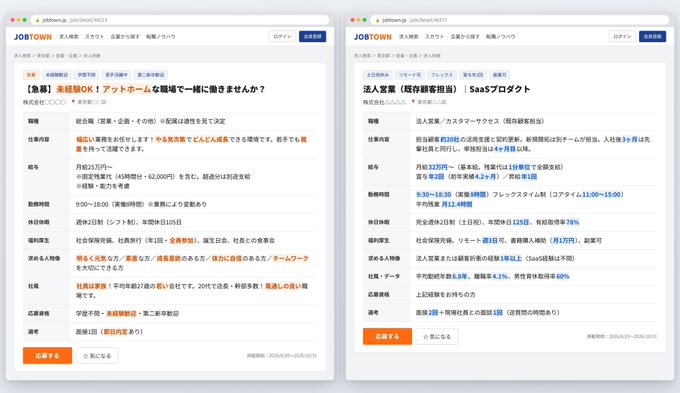Image resolution: width=680 pixels, height=393 pixels.
Task: Click the 未経験歓迎 tag in left listing
Action: tap(57, 75)
